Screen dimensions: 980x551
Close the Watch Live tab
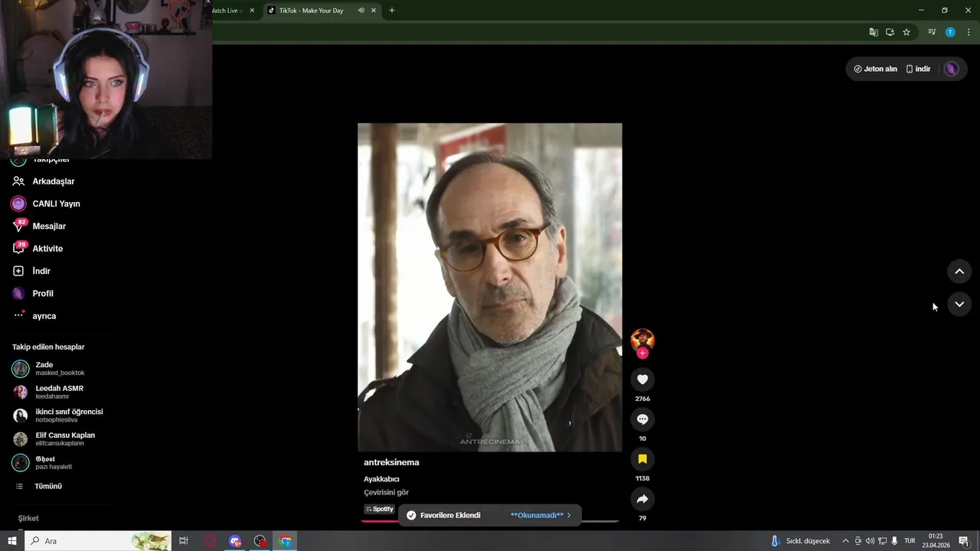coord(252,11)
